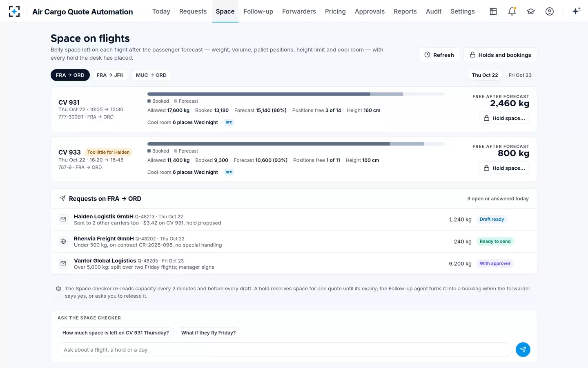Open the Settings tab
This screenshot has width=588, height=368.
(463, 11)
